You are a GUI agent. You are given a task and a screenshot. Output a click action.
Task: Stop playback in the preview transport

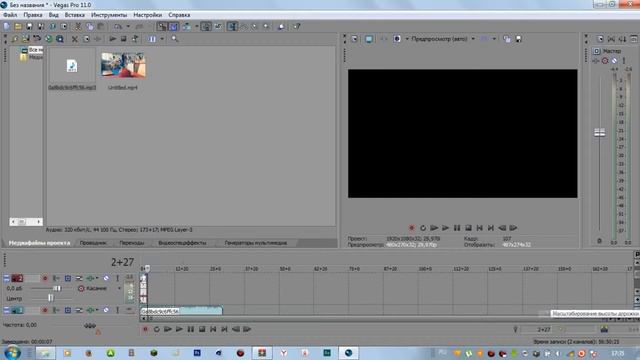coord(468,228)
